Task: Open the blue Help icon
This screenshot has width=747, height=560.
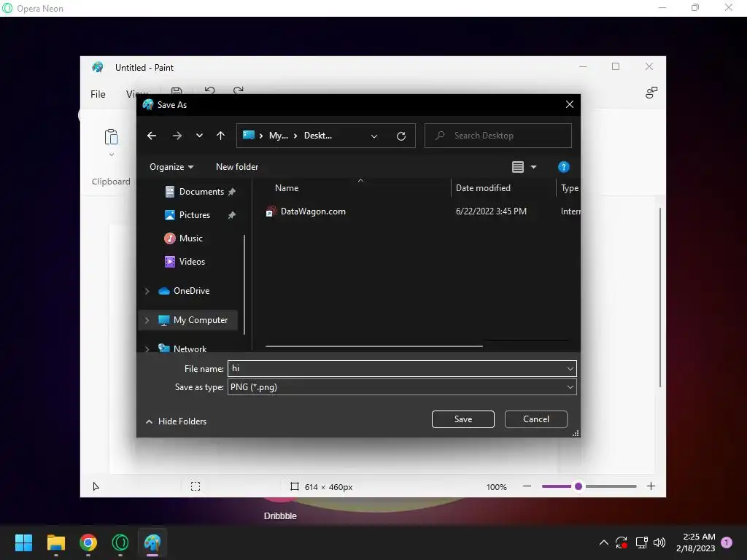Action: coord(564,167)
